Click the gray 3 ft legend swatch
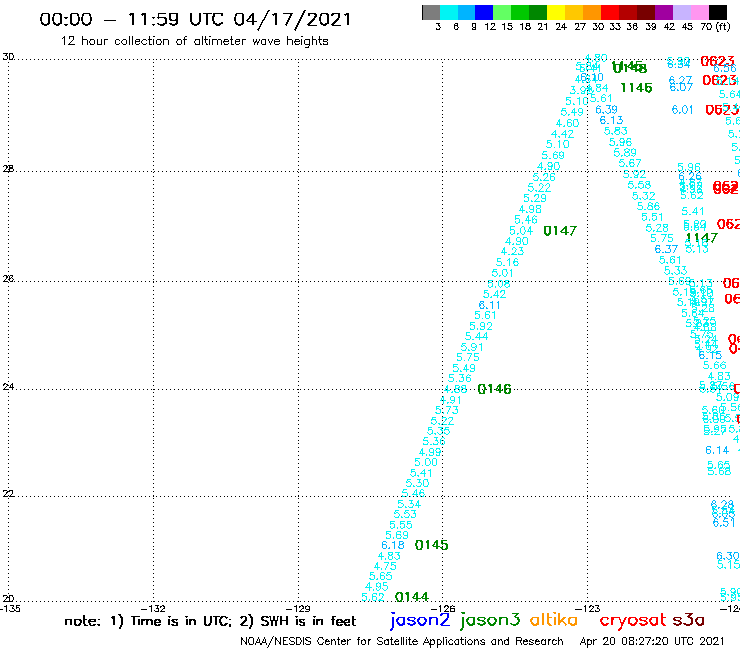This screenshot has width=740, height=650. (x=431, y=12)
